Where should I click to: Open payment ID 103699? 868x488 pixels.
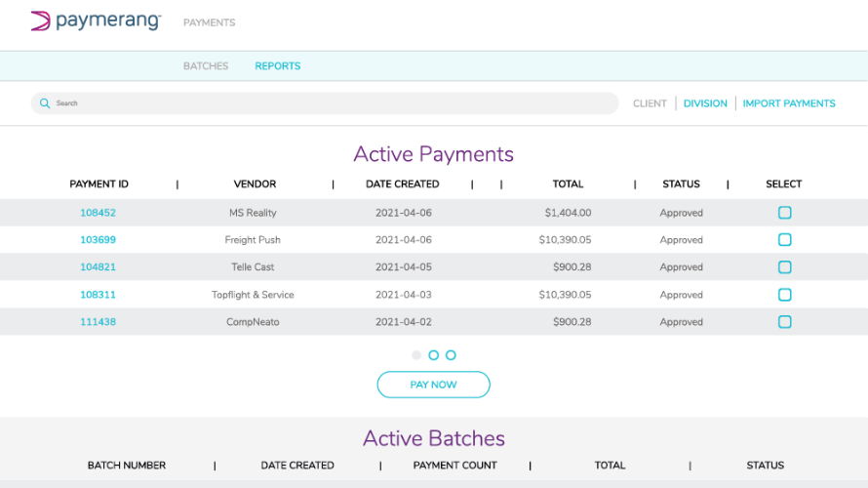tap(98, 240)
